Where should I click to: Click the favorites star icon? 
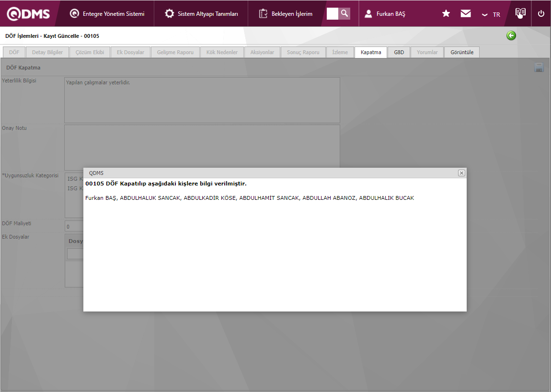(446, 13)
